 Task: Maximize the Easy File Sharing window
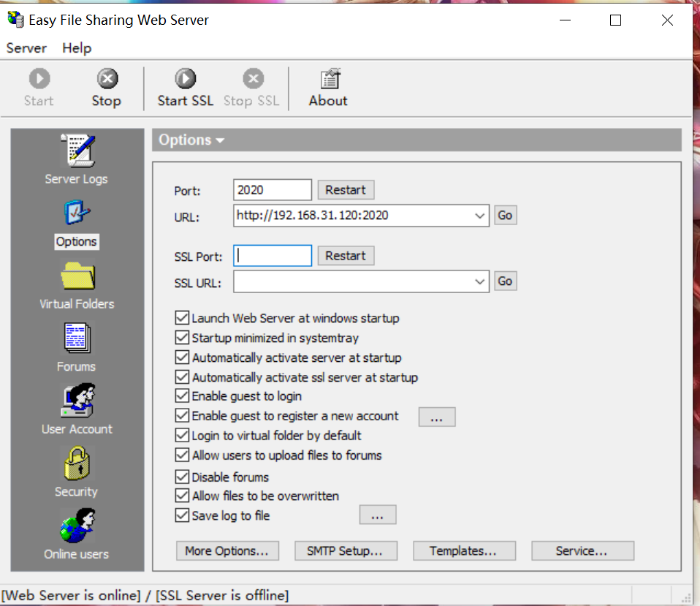point(616,20)
